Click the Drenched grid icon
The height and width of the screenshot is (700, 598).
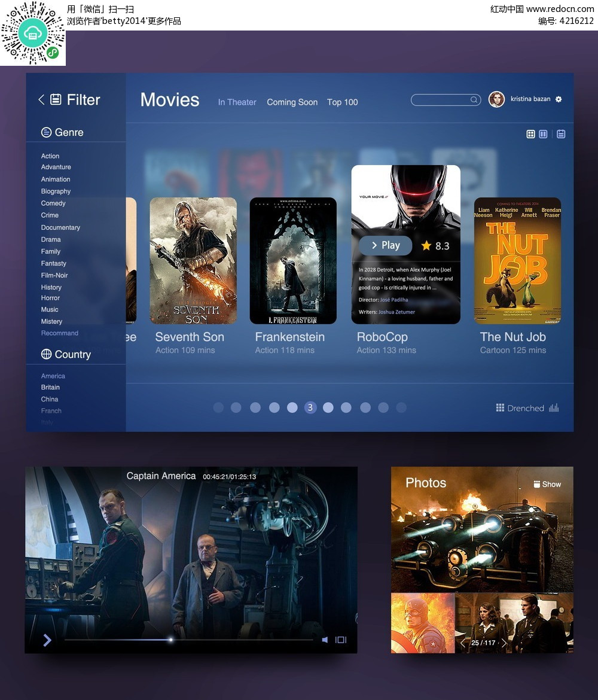tap(501, 407)
